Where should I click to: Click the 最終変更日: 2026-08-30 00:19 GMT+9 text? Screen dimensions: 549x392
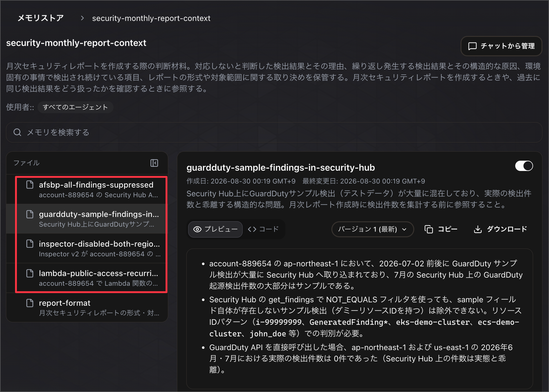click(364, 181)
